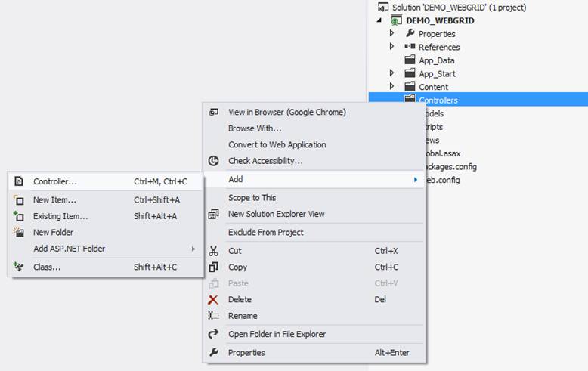Click the Existing Item icon
The image size is (588, 371).
coord(19,216)
